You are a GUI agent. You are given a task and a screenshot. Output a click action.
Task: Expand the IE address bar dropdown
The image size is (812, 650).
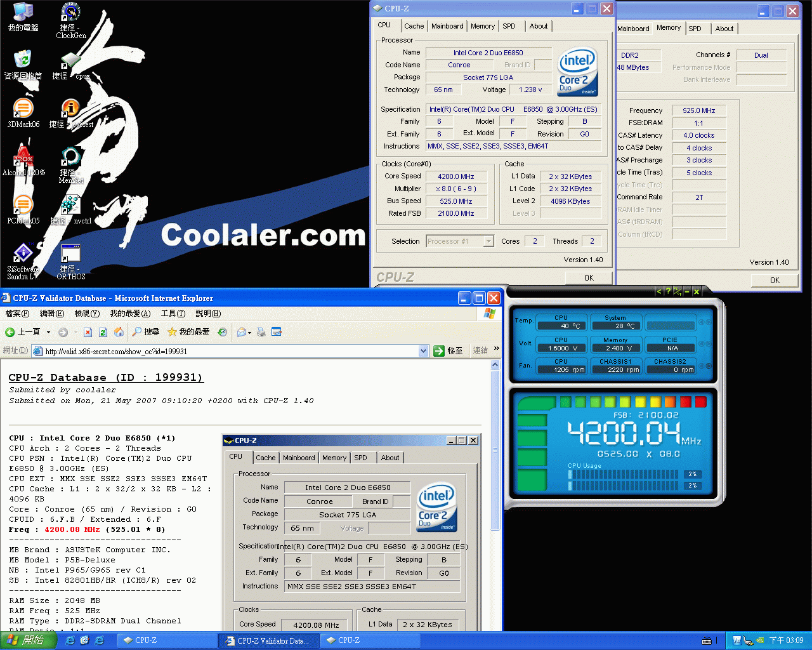[424, 351]
